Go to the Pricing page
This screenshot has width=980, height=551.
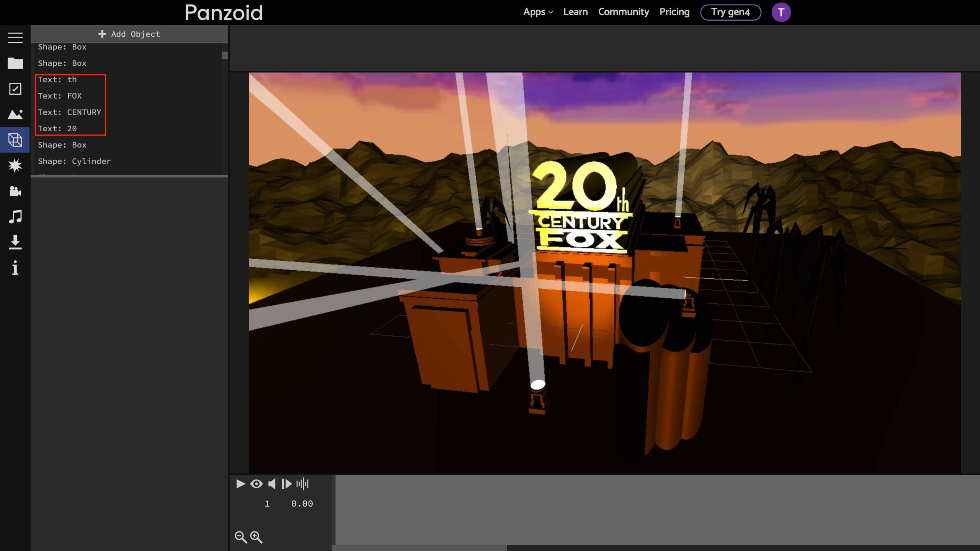[x=674, y=12]
